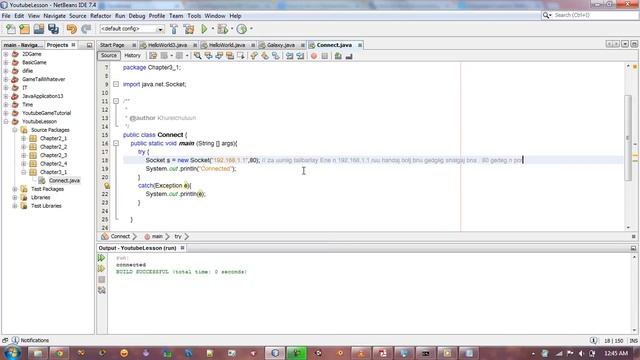This screenshot has width=640, height=360.
Task: Open the Debug menu
Action: (137, 16)
